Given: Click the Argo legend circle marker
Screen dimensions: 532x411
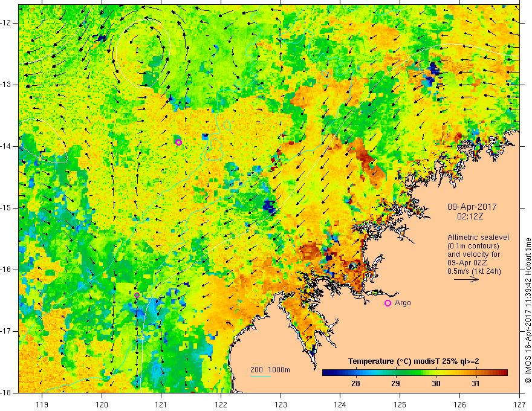Looking at the screenshot, I should pos(388,303).
